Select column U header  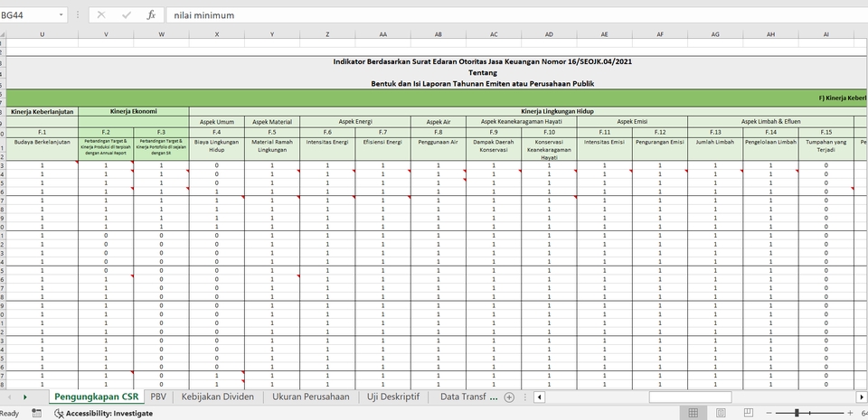42,34
